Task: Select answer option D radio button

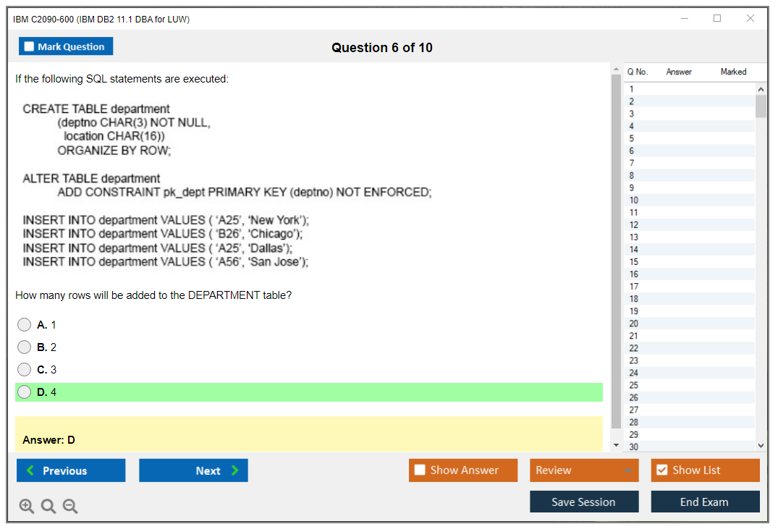Action: pos(25,392)
